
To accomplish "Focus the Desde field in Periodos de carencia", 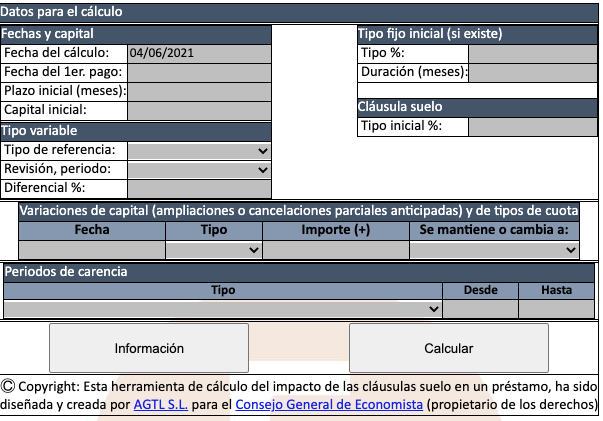I will 481,309.
